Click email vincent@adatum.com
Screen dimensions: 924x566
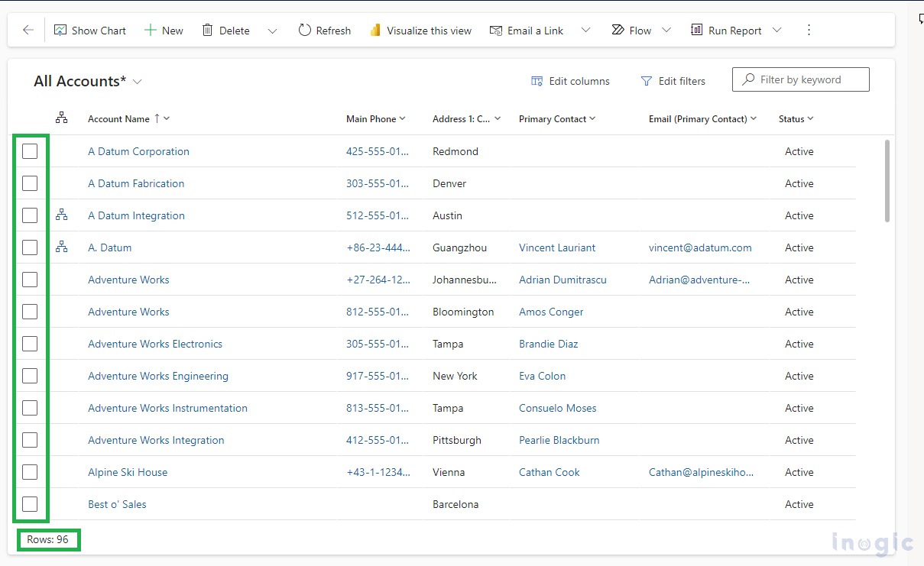pyautogui.click(x=700, y=247)
